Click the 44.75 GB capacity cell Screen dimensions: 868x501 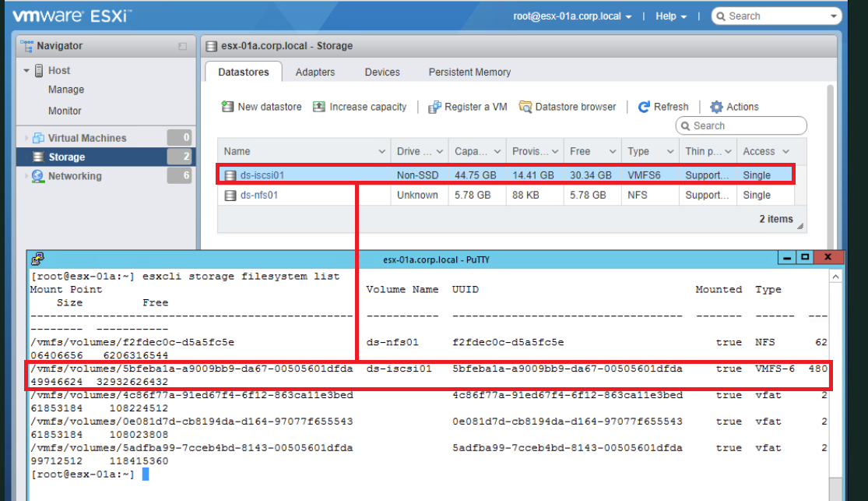tap(476, 175)
